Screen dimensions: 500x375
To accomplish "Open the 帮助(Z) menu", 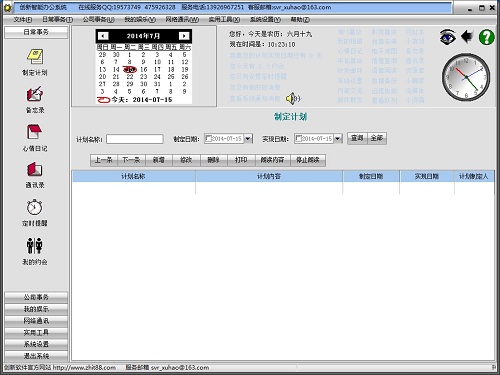I will click(300, 20).
